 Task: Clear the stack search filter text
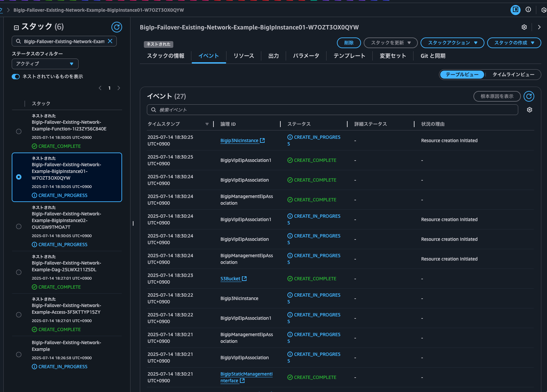click(110, 41)
